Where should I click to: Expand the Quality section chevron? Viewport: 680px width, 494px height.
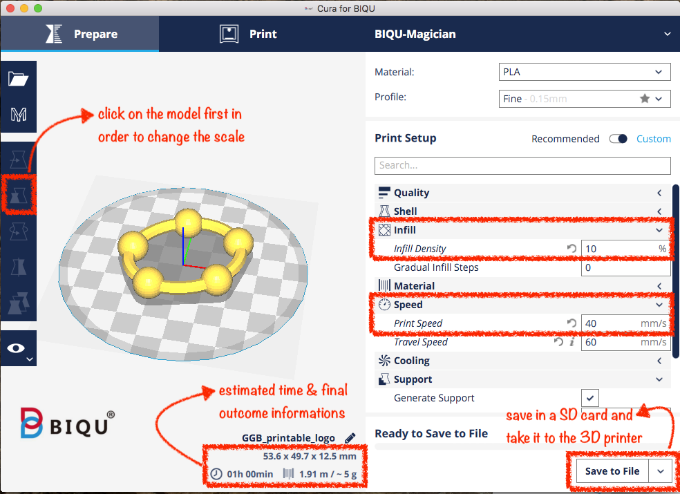coord(659,193)
